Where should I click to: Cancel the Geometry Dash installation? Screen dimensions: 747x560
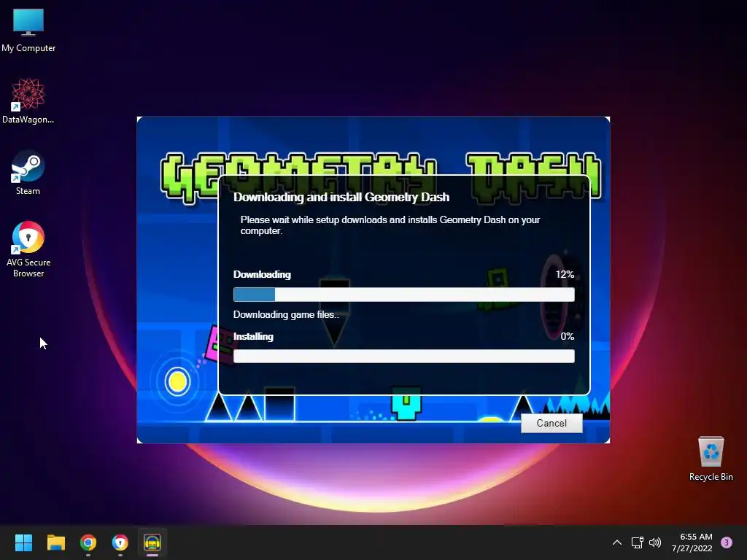click(x=551, y=423)
